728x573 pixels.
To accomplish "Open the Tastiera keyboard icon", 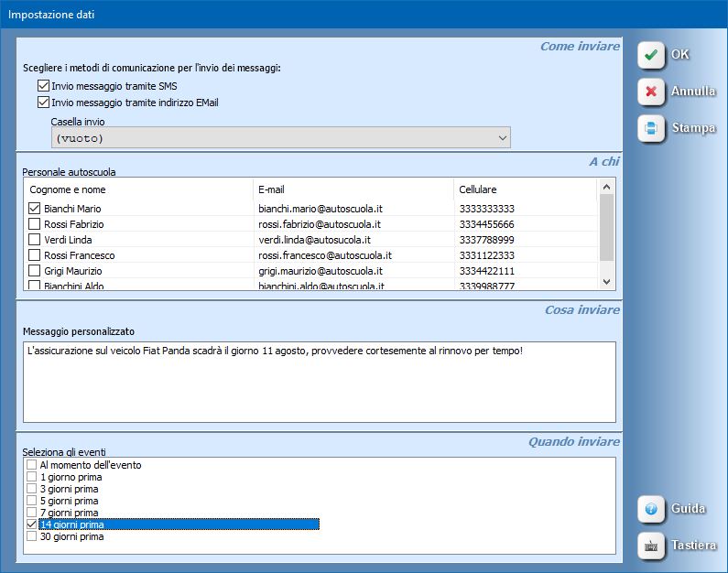I will tap(651, 546).
